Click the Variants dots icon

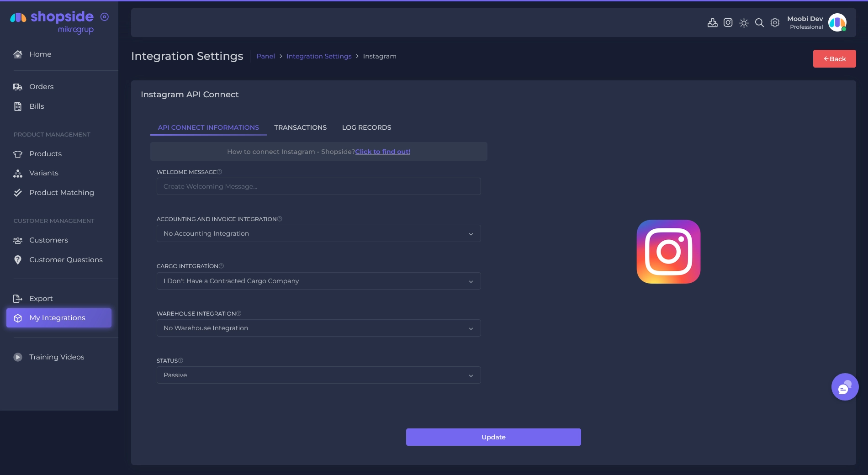coord(18,173)
